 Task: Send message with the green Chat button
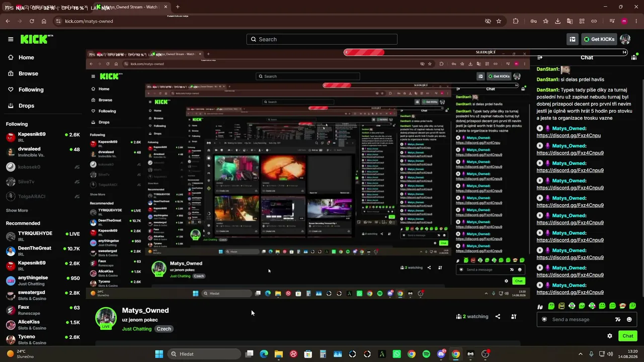pos(628,336)
